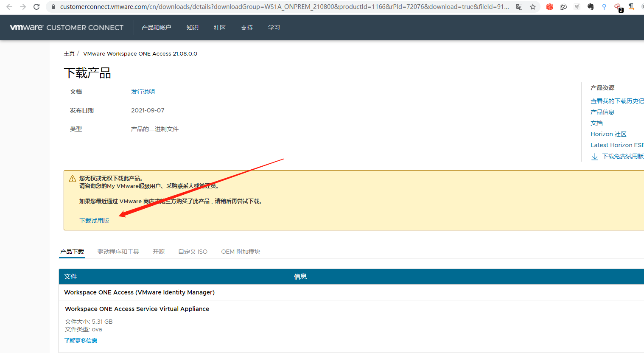The width and height of the screenshot is (644, 353).
Task: Click Workspace ONE Access (VMware Identity Manager) row
Action: (140, 292)
